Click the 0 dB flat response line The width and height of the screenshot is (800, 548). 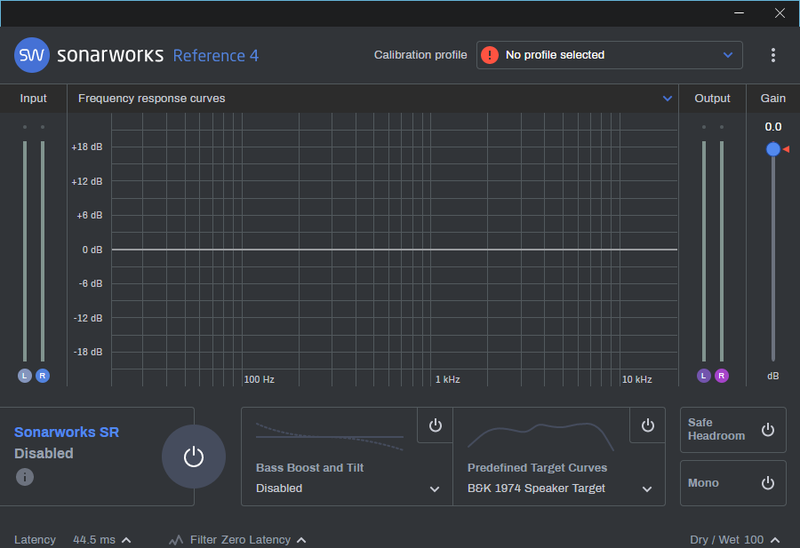(x=394, y=250)
